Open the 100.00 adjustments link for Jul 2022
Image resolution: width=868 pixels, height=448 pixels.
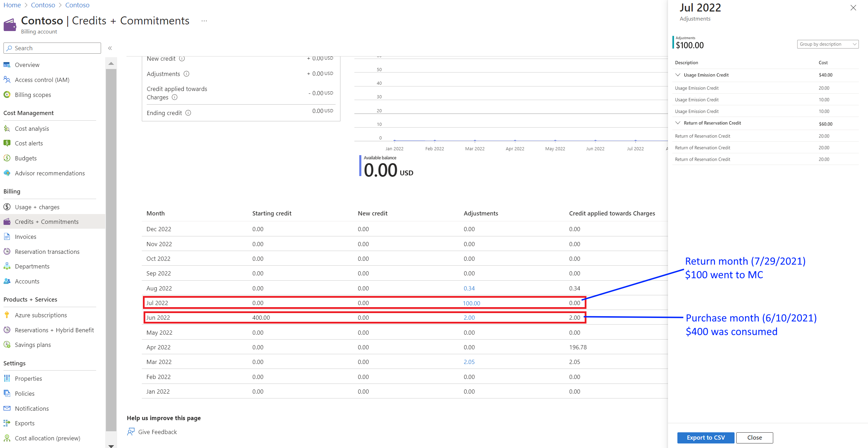point(471,303)
